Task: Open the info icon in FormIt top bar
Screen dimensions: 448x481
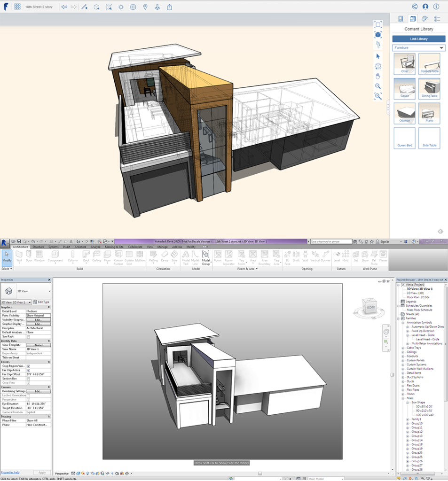Action: (x=436, y=7)
